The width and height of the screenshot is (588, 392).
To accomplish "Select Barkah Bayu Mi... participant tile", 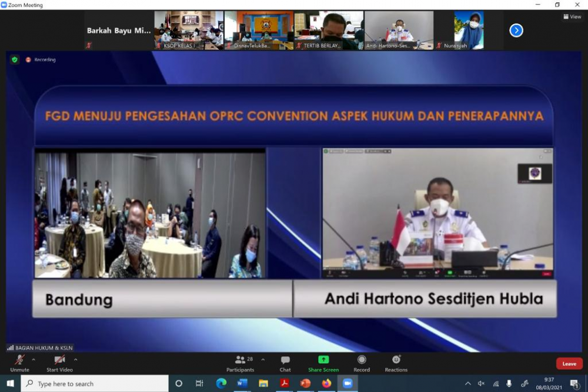I will [x=119, y=31].
